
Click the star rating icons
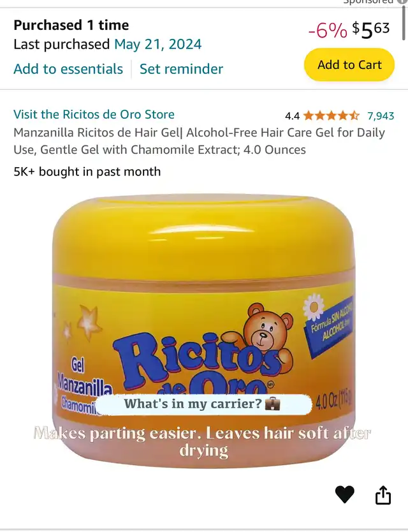(x=331, y=115)
